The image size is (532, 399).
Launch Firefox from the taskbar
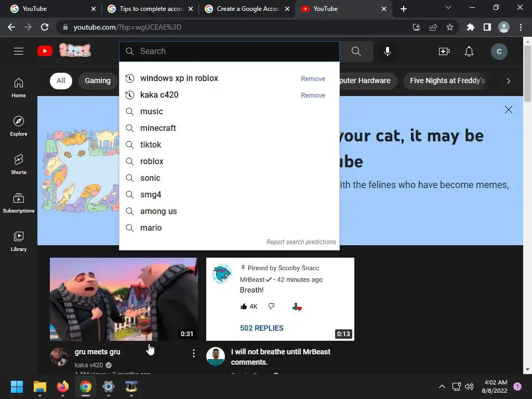[x=62, y=387]
